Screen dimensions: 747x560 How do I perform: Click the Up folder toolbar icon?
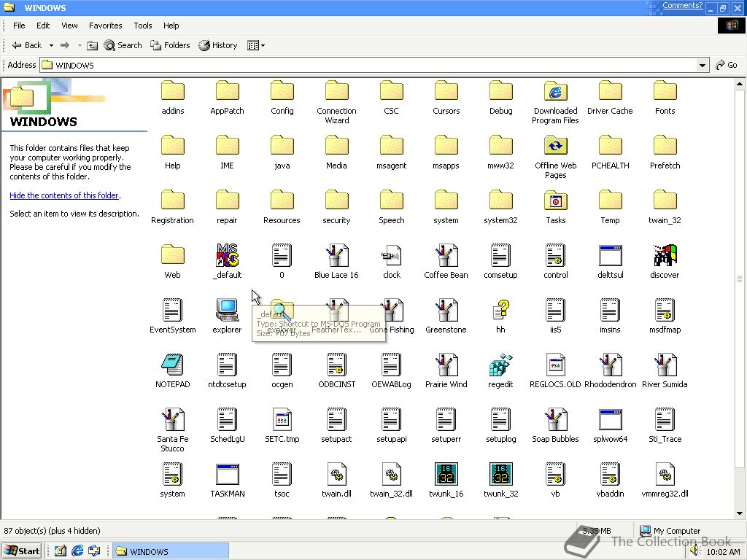tap(92, 45)
